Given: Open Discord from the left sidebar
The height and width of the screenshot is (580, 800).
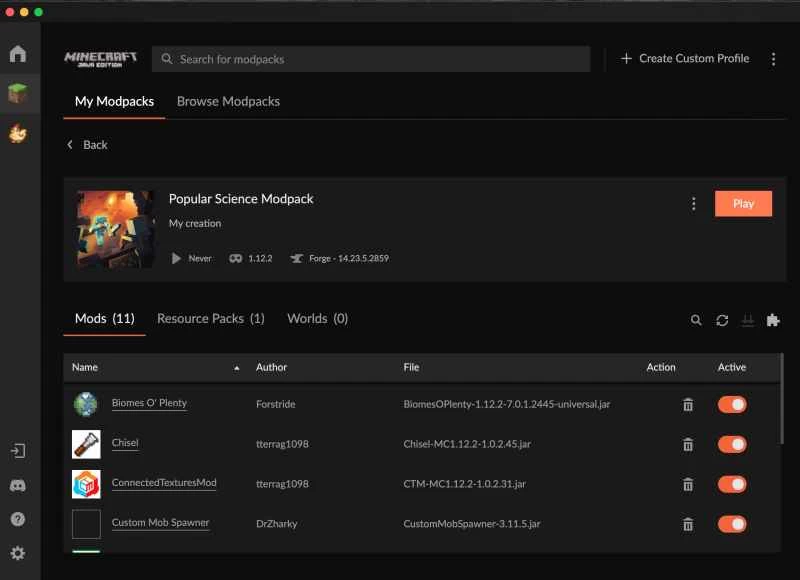Looking at the screenshot, I should coord(17,486).
